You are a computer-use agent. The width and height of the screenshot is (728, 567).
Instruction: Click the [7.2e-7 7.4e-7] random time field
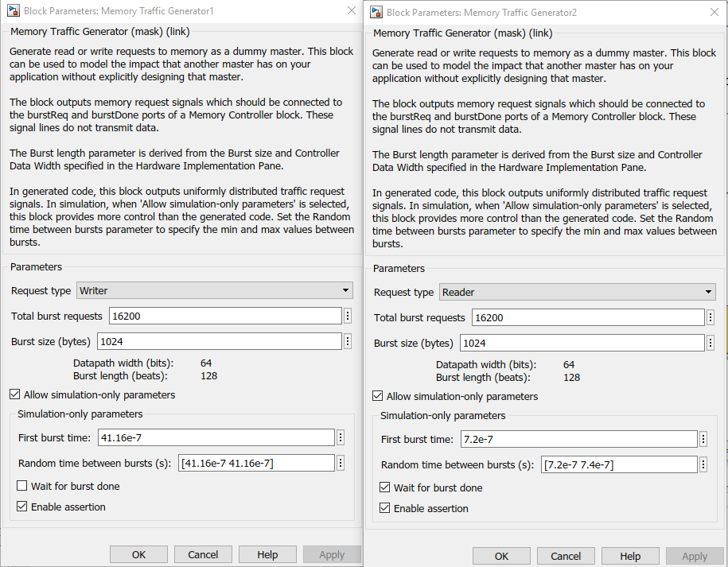tap(619, 464)
